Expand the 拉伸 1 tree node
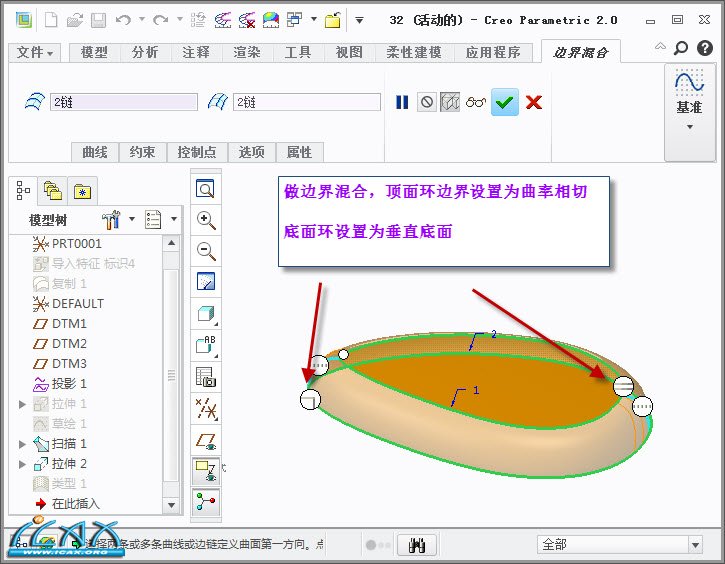 22,404
